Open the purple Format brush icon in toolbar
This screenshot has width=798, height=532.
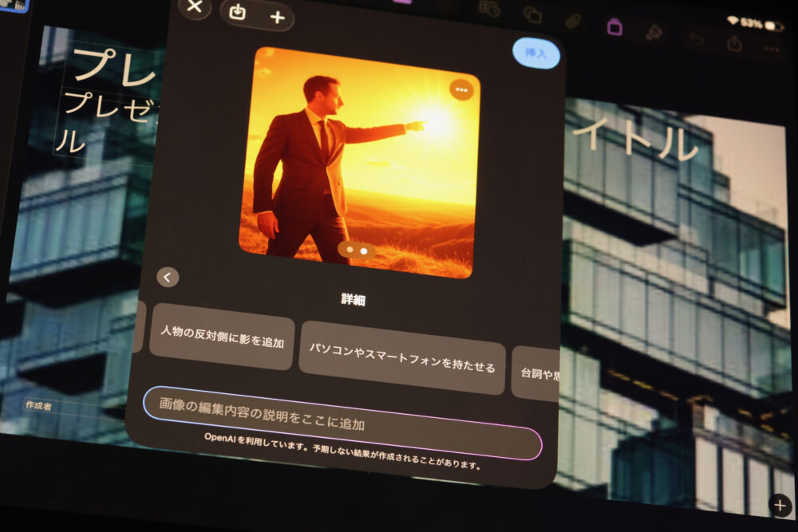click(614, 27)
